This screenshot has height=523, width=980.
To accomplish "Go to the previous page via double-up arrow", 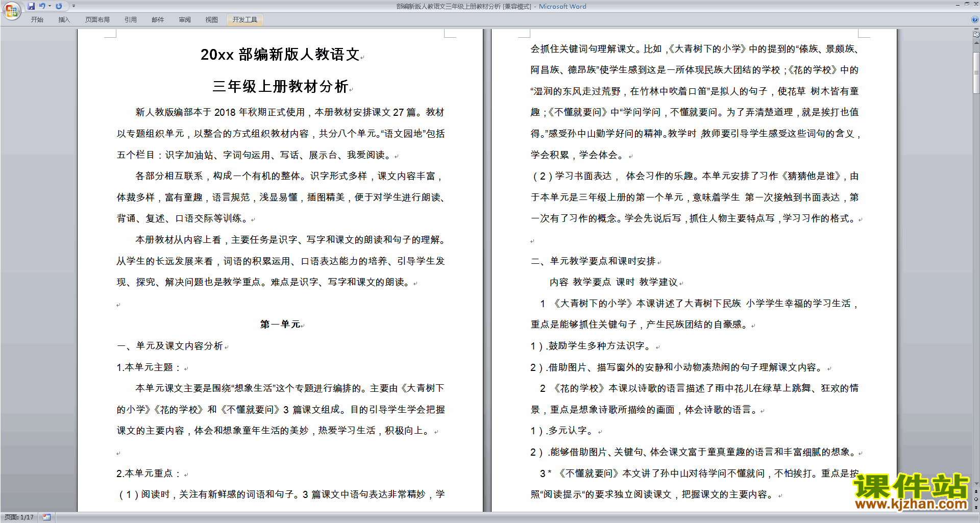I will [976, 491].
